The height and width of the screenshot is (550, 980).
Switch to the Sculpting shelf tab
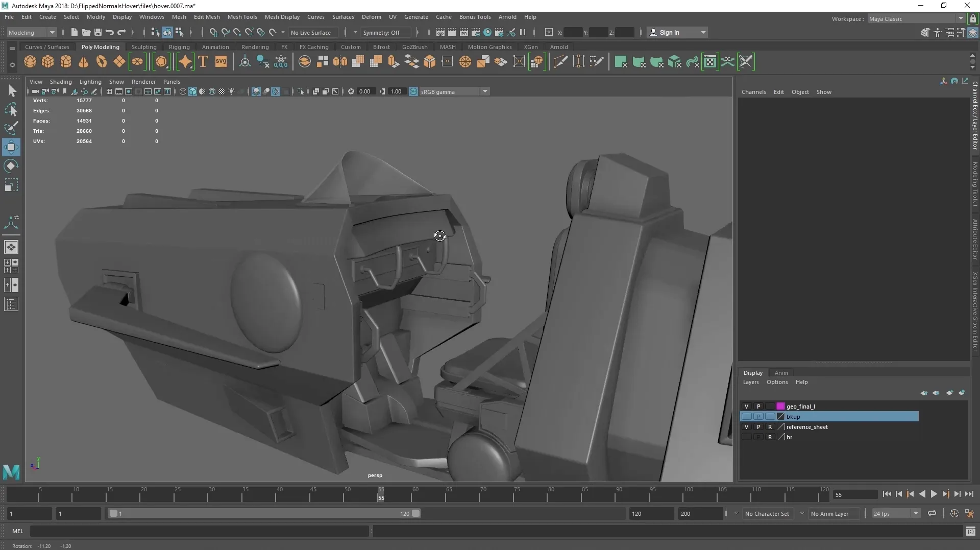(144, 47)
